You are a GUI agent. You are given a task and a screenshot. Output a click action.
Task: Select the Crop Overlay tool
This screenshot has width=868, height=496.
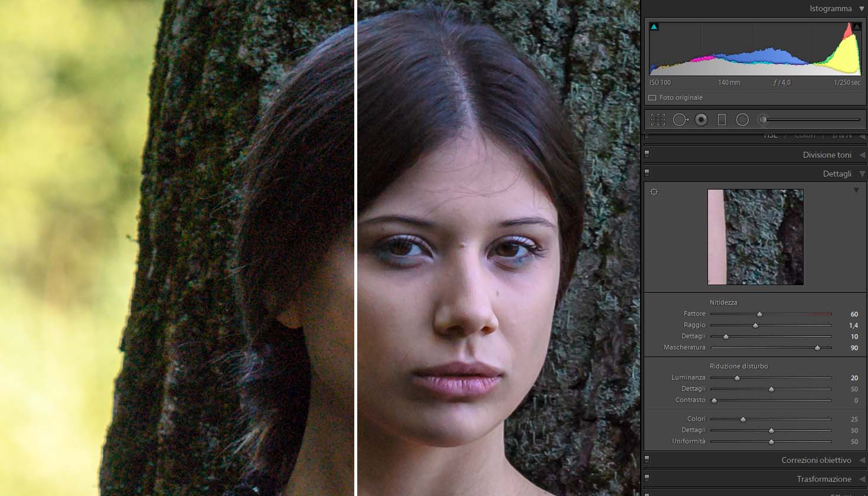click(x=658, y=120)
